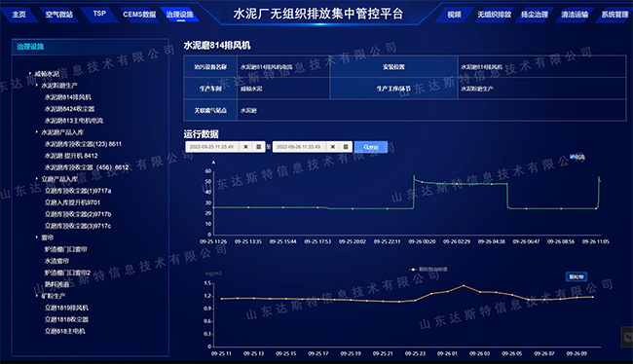The height and width of the screenshot is (364, 633).
Task: Click the 治理设施 panel header
Action: (91, 47)
